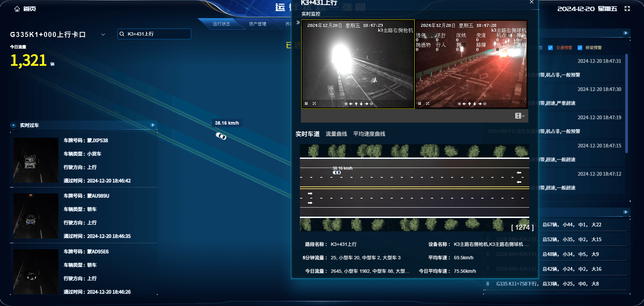The image size is (644, 306).
Task: Open the G335K1+000上行卡口 dropdown
Action: pyautogui.click(x=103, y=35)
